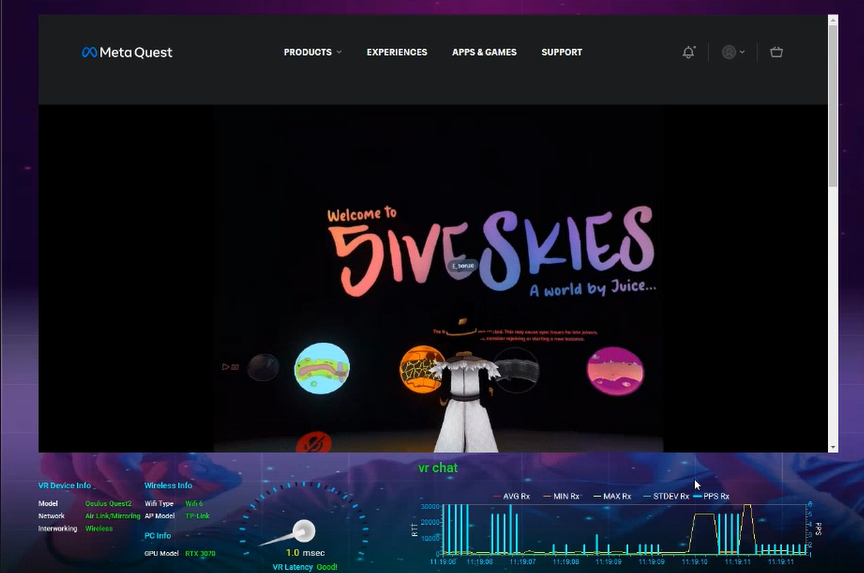Select the blue-green island world sphere
This screenshot has width=864, height=573.
tap(322, 368)
